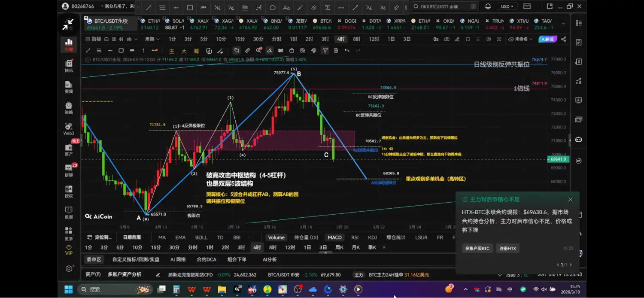Open the 合约DCA tab
644x298 pixels.
(206, 259)
